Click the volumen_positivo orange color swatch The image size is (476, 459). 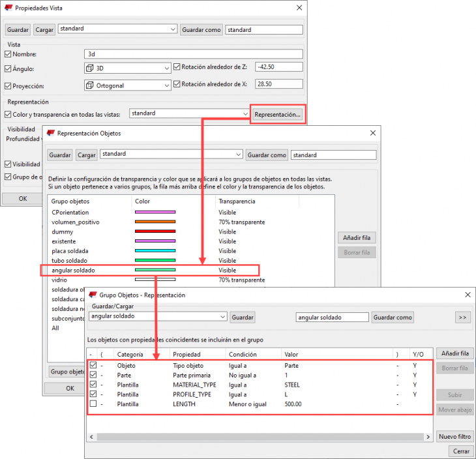point(155,222)
